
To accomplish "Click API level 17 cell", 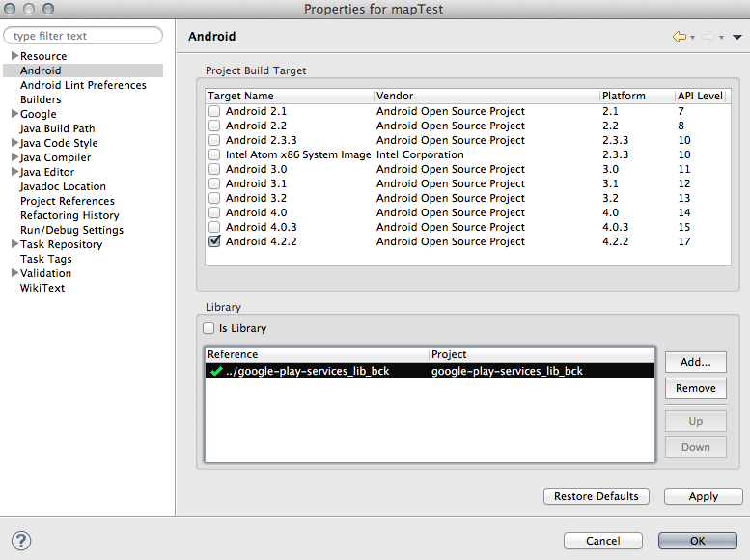I will [x=684, y=241].
